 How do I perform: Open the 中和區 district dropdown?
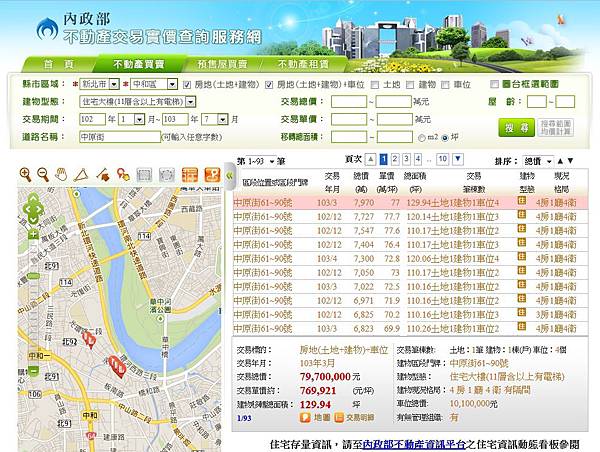click(154, 84)
